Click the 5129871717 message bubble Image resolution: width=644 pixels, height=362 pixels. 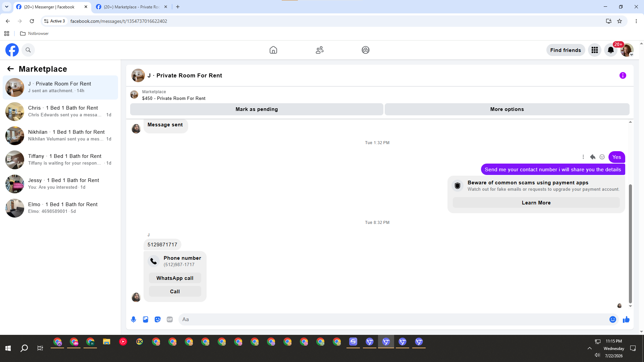pyautogui.click(x=162, y=245)
